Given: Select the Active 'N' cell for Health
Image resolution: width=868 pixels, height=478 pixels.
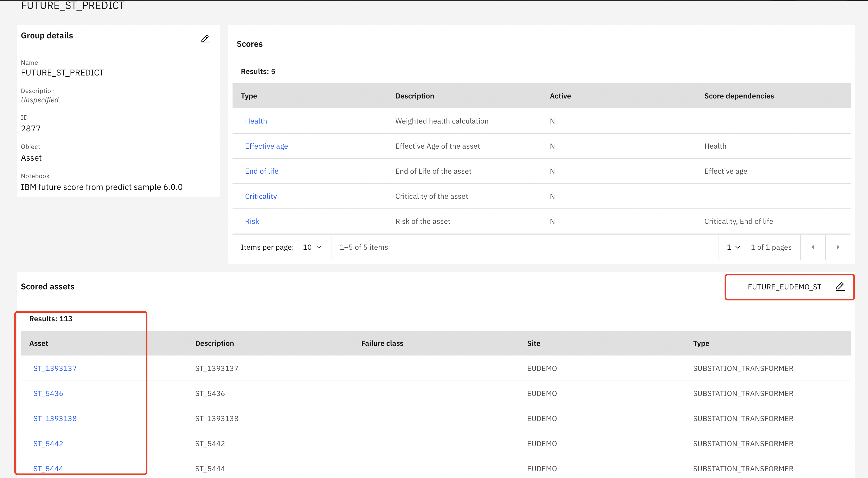Looking at the screenshot, I should tap(552, 121).
